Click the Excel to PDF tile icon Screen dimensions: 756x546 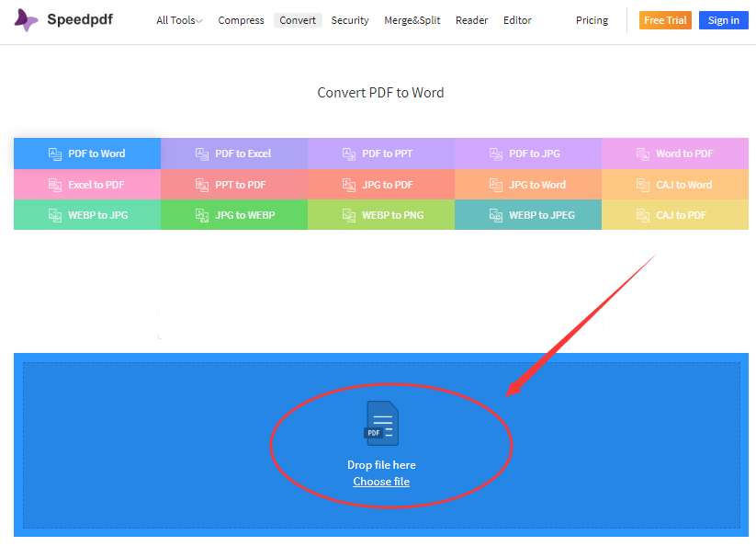(x=55, y=185)
